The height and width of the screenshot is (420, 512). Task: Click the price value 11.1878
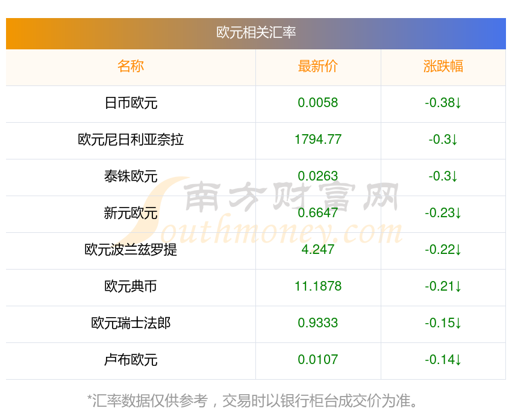pos(317,286)
